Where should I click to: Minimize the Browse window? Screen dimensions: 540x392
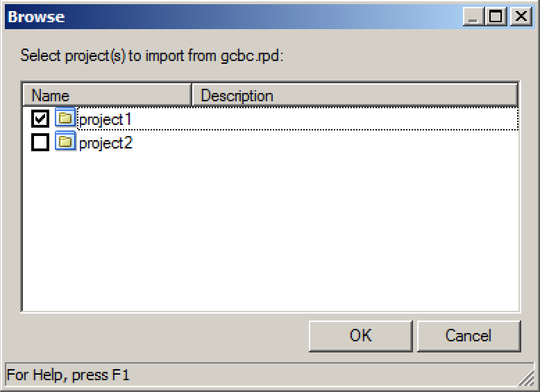pyautogui.click(x=473, y=17)
